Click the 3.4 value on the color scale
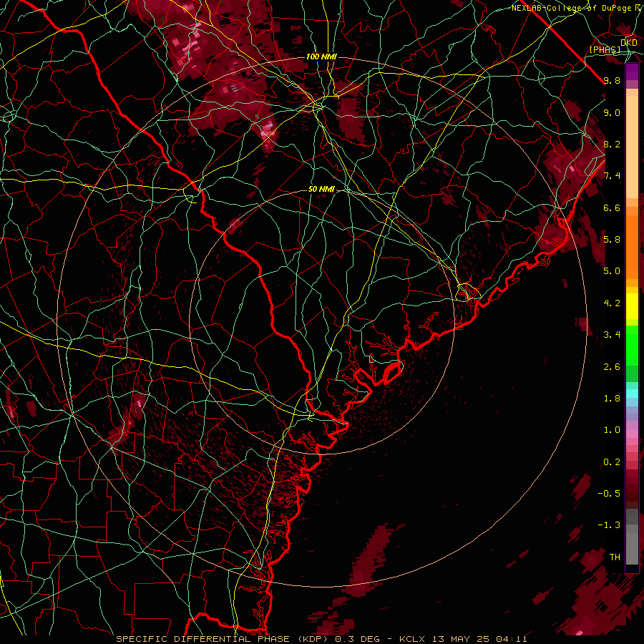 click(x=612, y=335)
